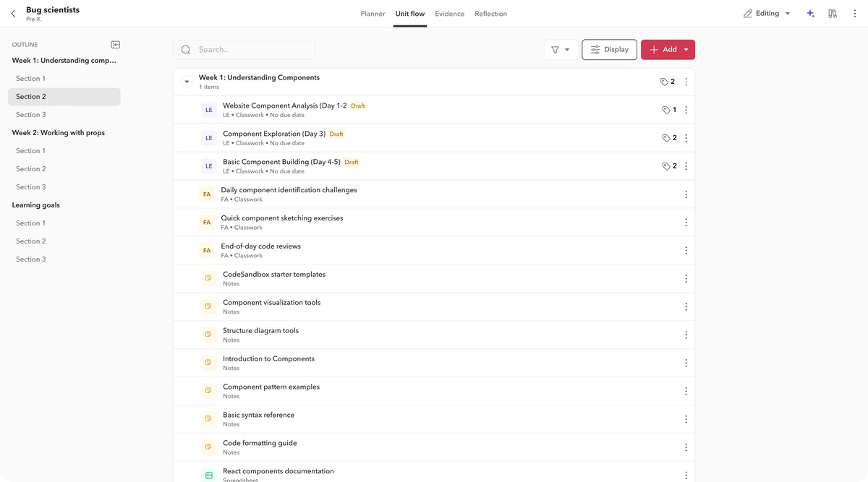Select the Unit flow tab
This screenshot has height=482, width=868.
coord(410,14)
